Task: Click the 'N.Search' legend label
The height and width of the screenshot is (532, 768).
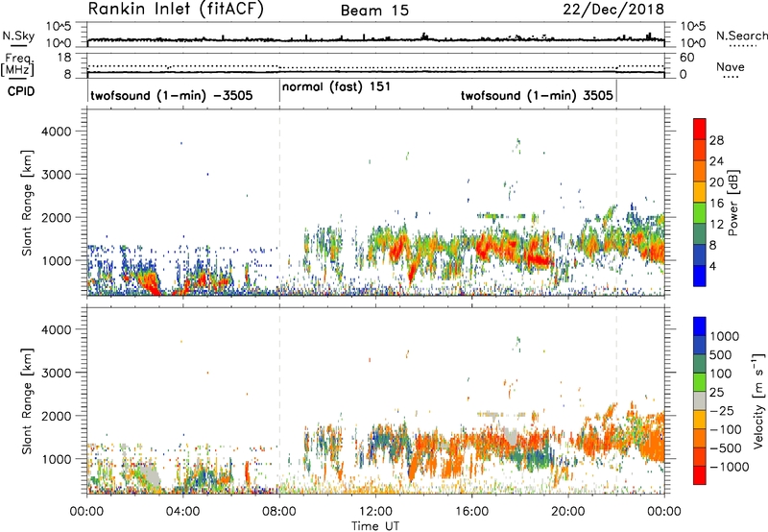Action: [741, 36]
